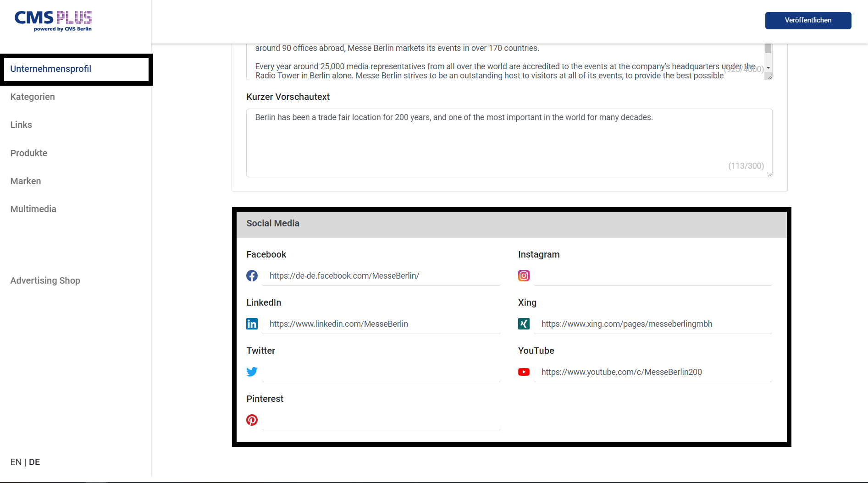The image size is (868, 483).
Task: Switch language to DE
Action: point(34,462)
